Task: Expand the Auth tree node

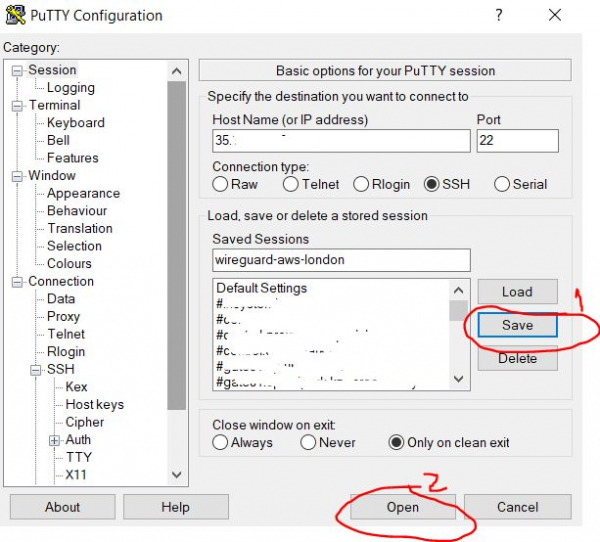Action: 54,440
